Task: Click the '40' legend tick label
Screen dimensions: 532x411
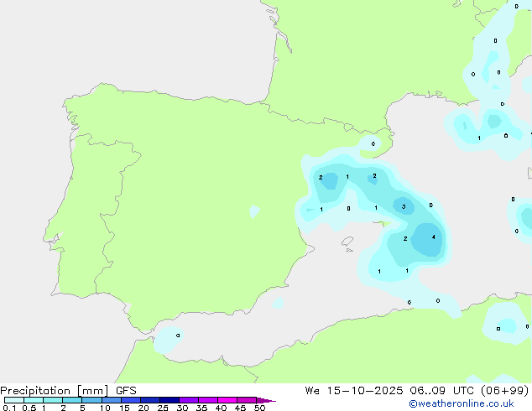Action: pos(222,408)
